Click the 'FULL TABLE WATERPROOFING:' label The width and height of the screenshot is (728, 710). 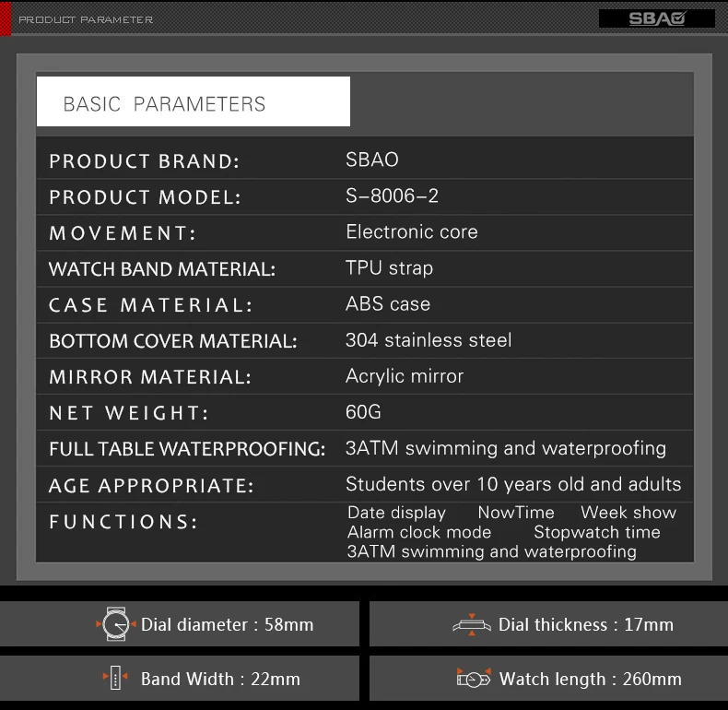[187, 449]
